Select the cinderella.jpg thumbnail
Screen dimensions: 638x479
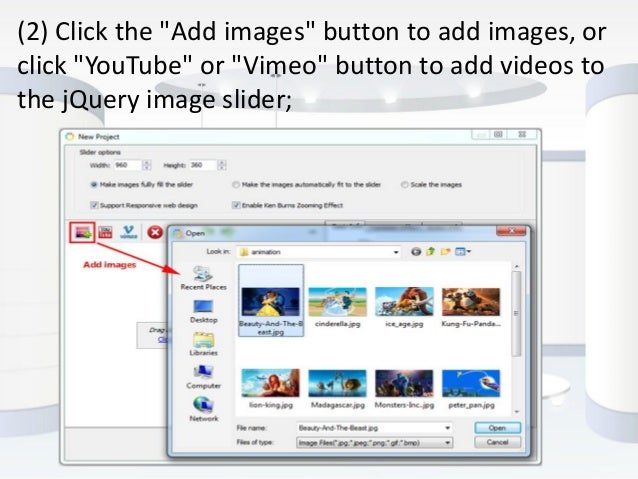[x=337, y=302]
